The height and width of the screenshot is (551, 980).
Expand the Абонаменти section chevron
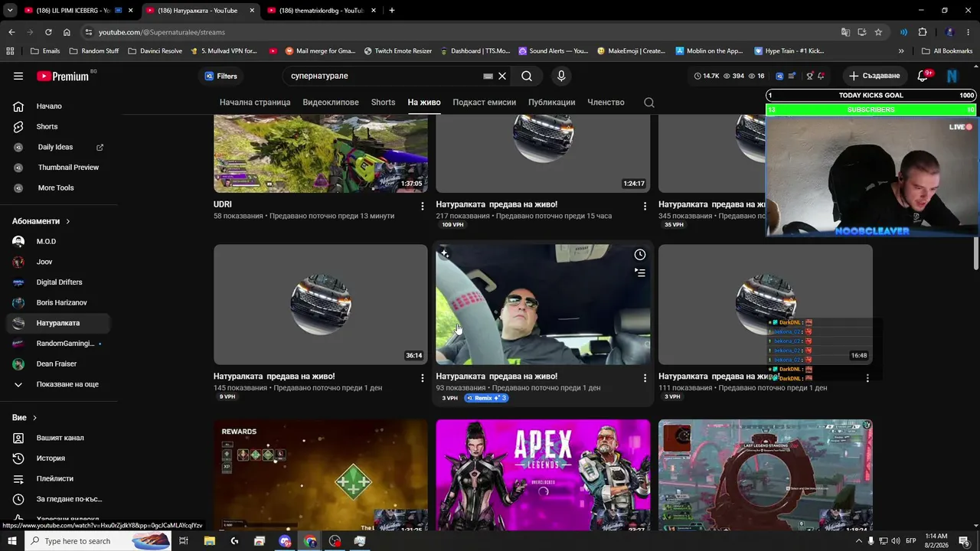pos(68,222)
